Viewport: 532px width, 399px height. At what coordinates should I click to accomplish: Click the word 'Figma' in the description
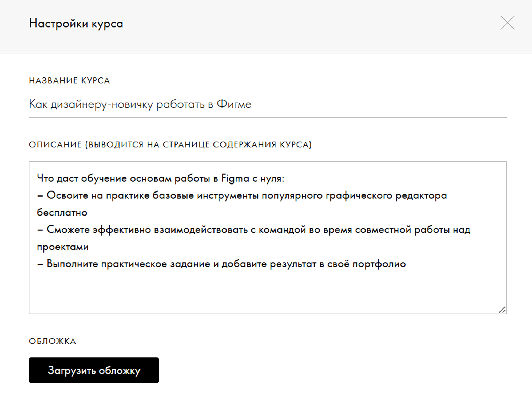coord(235,178)
